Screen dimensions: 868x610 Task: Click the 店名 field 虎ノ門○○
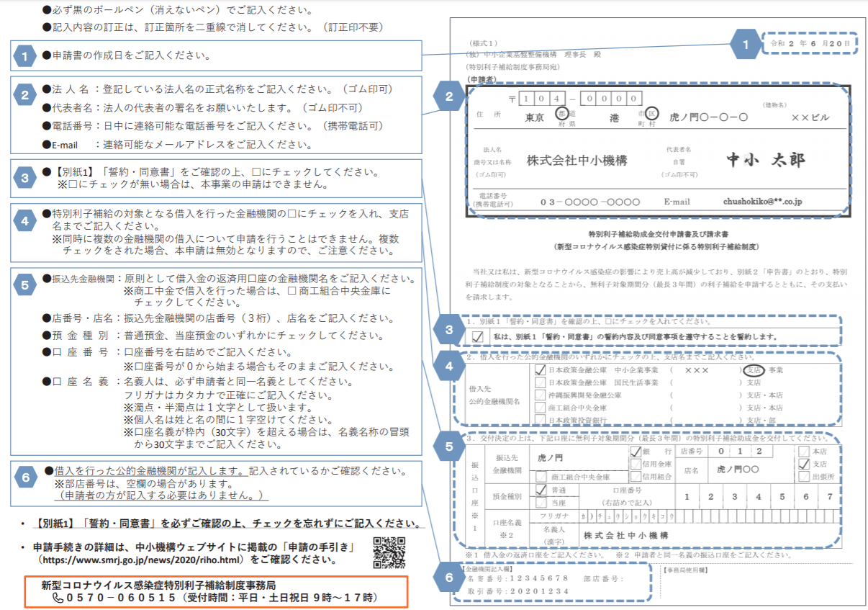(738, 469)
